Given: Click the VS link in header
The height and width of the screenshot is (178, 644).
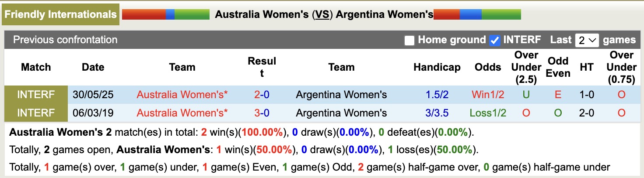Looking at the screenshot, I should (x=322, y=15).
